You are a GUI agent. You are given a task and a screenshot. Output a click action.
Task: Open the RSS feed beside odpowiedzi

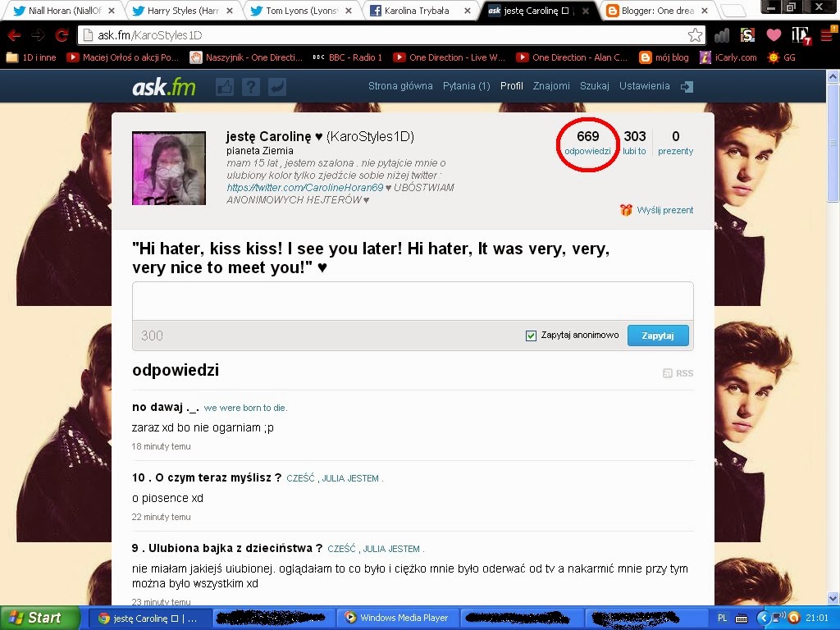(678, 372)
